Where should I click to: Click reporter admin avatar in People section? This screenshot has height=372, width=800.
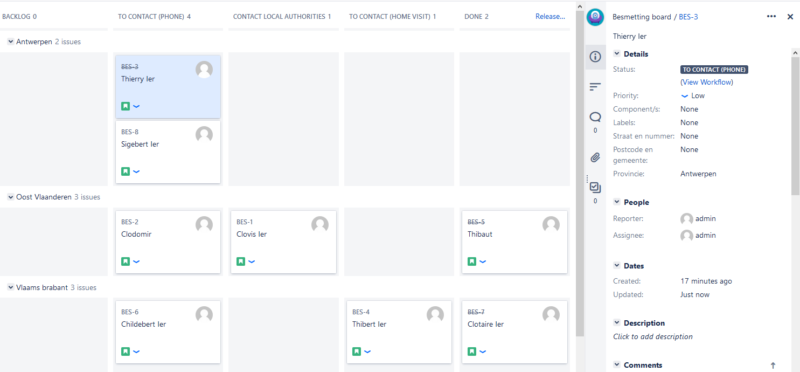pos(687,219)
